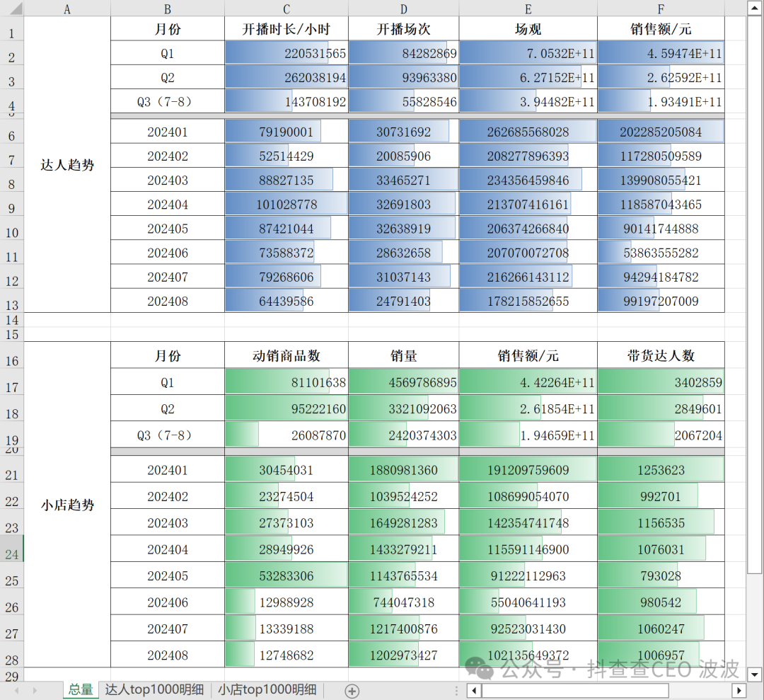The width and height of the screenshot is (764, 700).
Task: Select row 24 header
Action: tap(12, 549)
